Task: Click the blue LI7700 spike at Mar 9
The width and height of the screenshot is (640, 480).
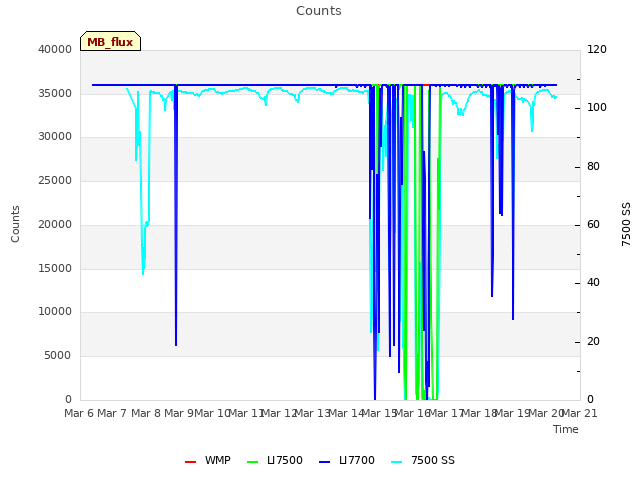Action: coord(176,216)
